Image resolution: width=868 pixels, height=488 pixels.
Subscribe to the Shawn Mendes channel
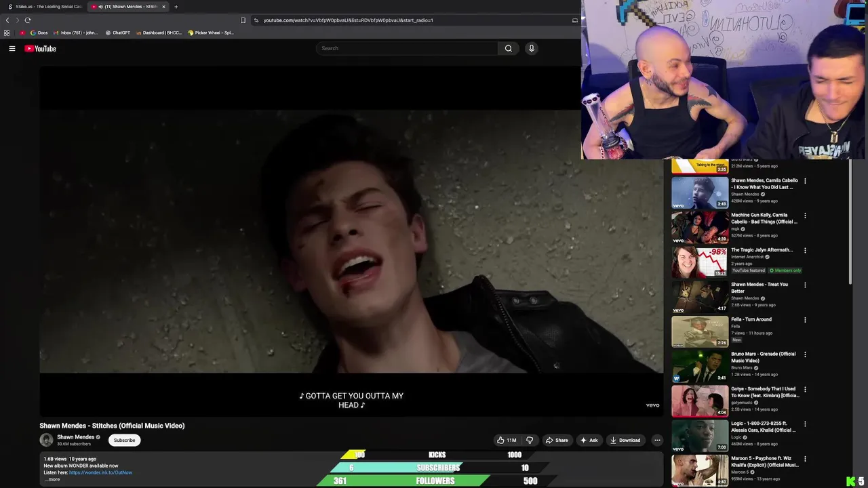[x=124, y=440]
